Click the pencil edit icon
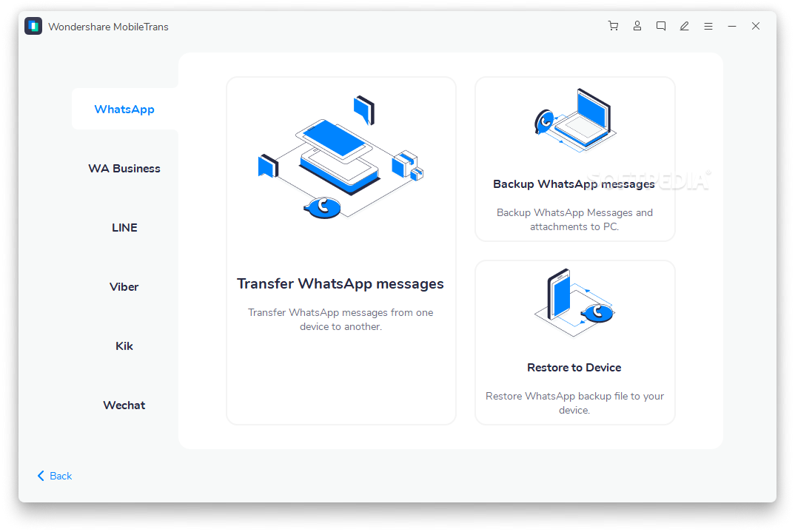The height and width of the screenshot is (532, 795). click(685, 26)
